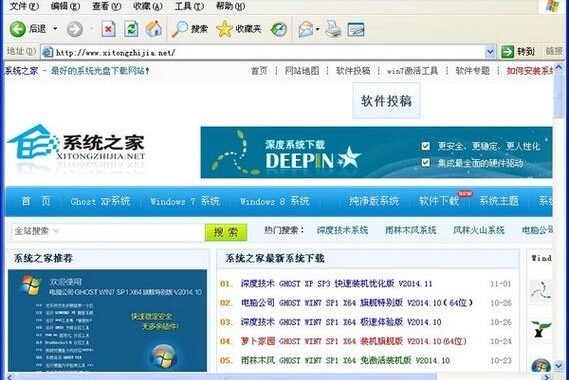This screenshot has height=380, width=569.
Task: Open the Favorites star icon
Action: (224, 29)
